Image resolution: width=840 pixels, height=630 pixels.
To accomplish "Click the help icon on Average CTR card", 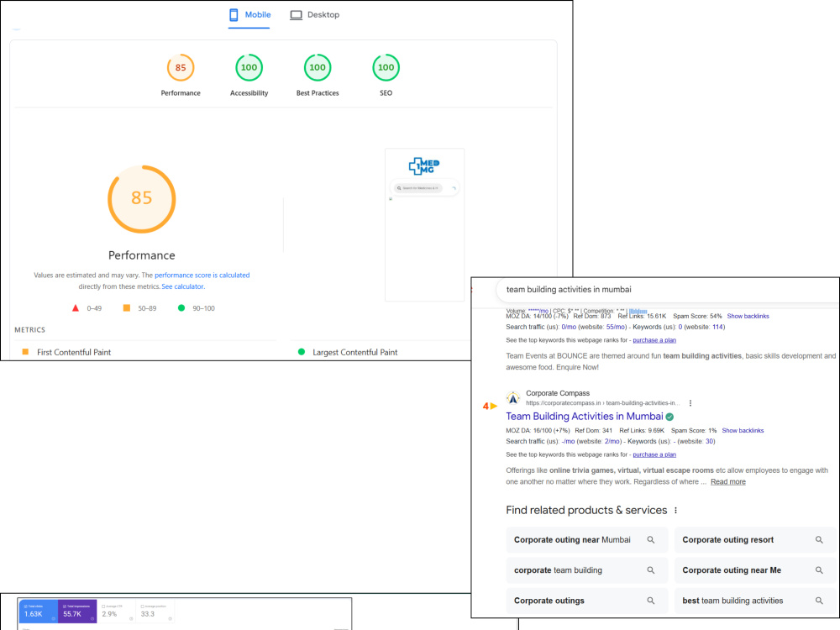I will 131,619.
